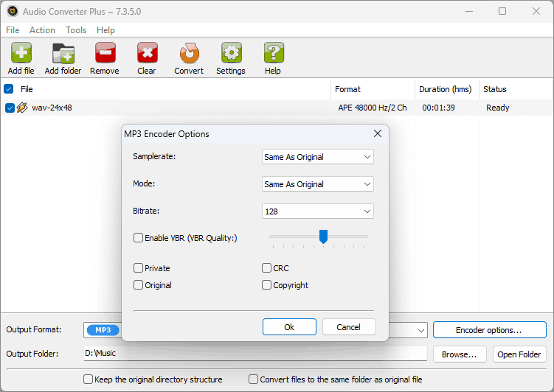This screenshot has height=392, width=554.
Task: Click the Open Folder button
Action: pyautogui.click(x=519, y=354)
